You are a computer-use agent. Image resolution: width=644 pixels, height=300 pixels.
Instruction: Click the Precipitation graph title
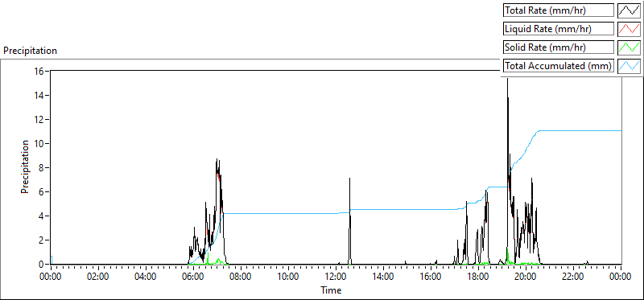coord(30,51)
